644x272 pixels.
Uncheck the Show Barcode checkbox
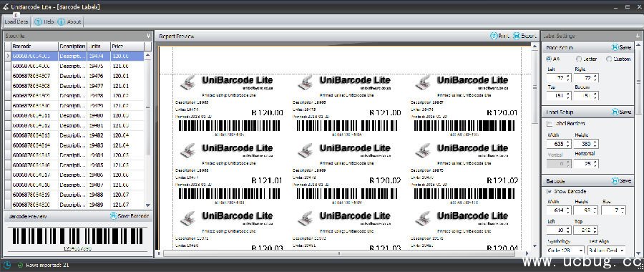click(550, 191)
